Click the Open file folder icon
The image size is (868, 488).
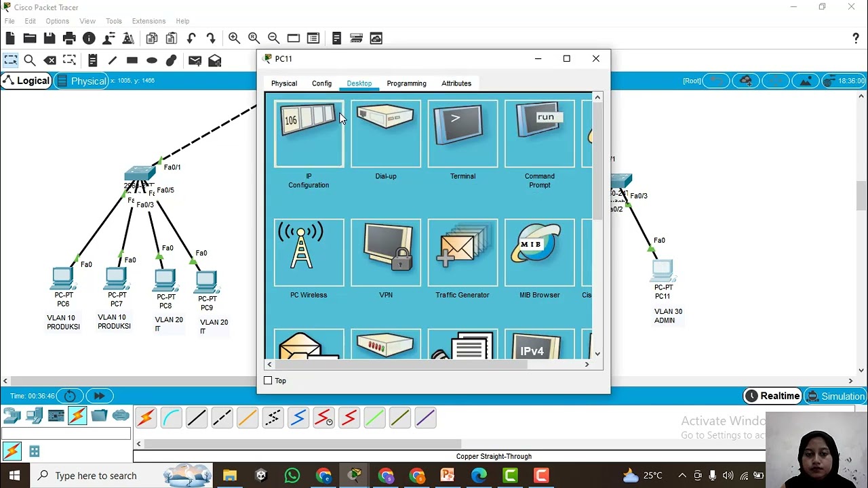coord(30,39)
